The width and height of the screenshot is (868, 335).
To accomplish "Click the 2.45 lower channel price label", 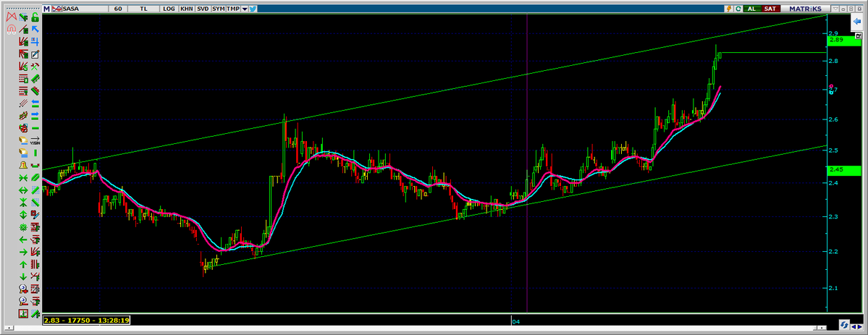I will point(844,170).
